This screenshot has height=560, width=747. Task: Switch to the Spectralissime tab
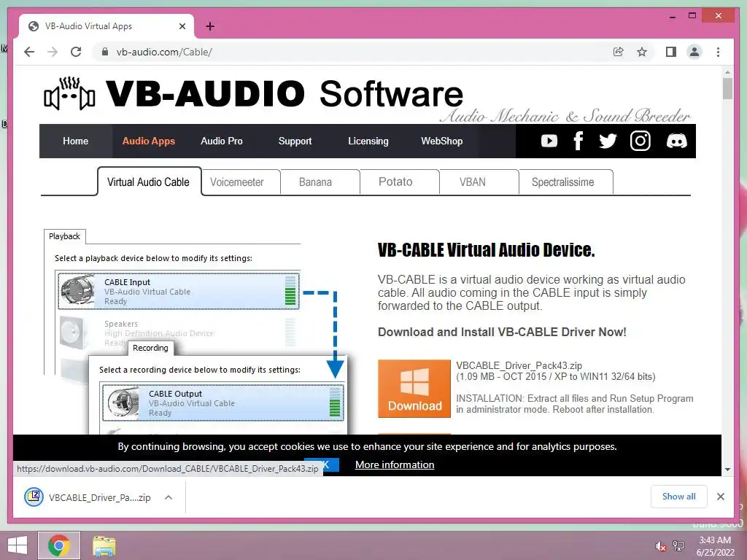coord(566,182)
